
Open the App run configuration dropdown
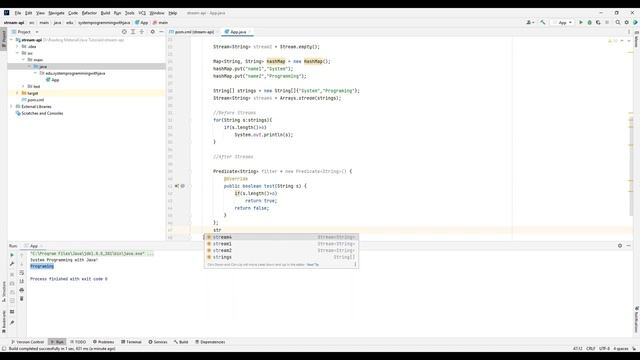(x=563, y=22)
